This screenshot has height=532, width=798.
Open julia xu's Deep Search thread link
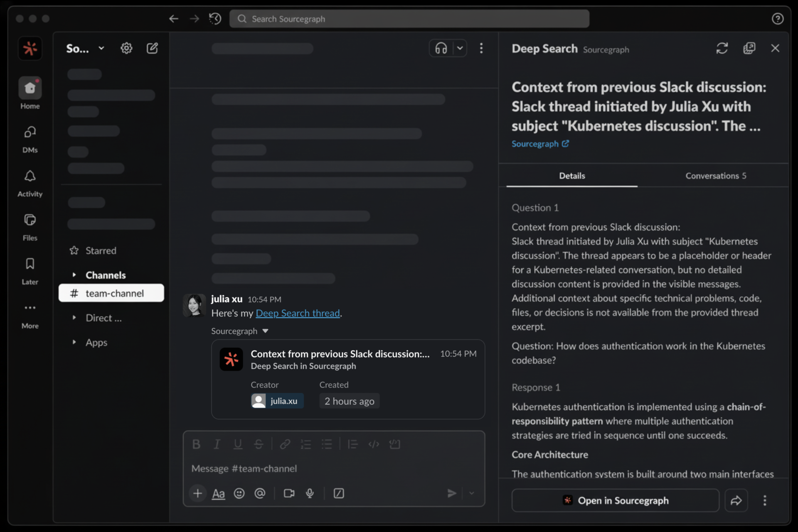tap(298, 313)
